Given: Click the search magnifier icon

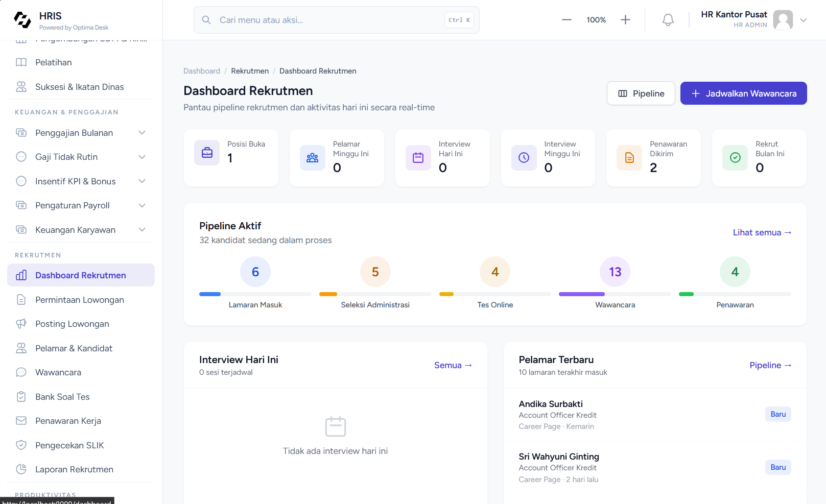Looking at the screenshot, I should point(206,20).
